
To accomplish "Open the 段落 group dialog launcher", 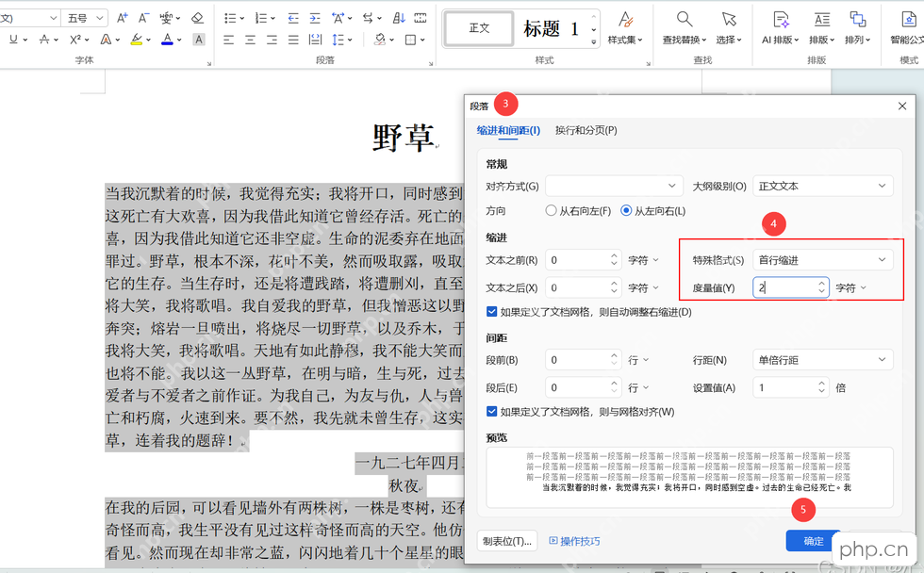I will click(x=431, y=63).
